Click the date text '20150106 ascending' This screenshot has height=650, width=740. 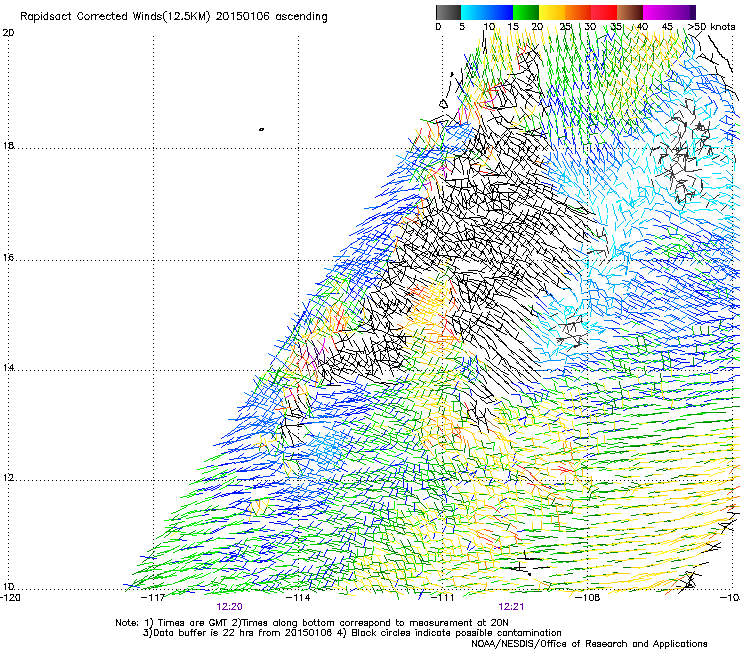271,17
